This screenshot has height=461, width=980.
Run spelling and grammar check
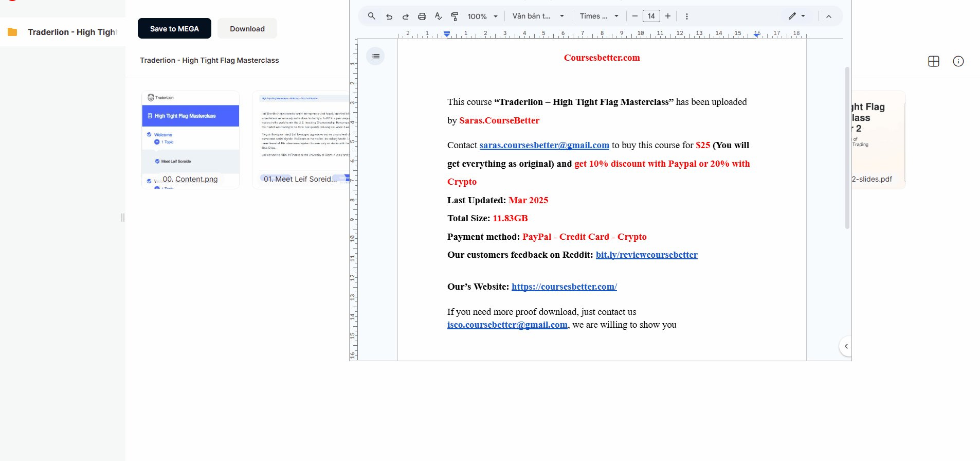[x=438, y=16]
